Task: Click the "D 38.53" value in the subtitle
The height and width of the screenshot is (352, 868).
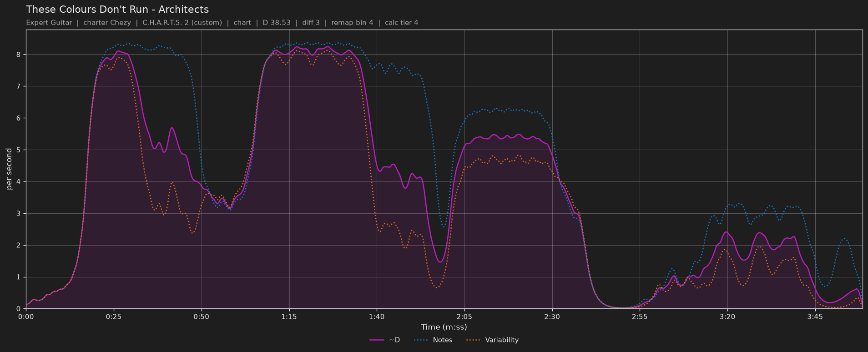Action: [x=277, y=23]
